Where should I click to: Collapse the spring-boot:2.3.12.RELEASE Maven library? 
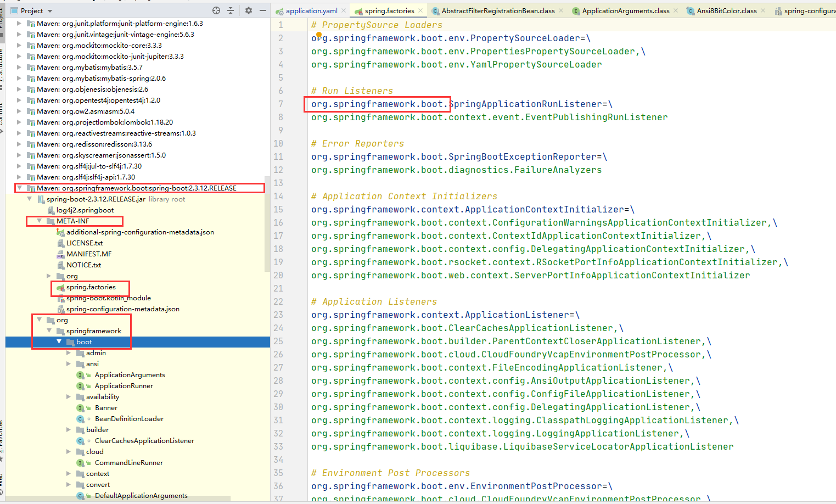19,188
